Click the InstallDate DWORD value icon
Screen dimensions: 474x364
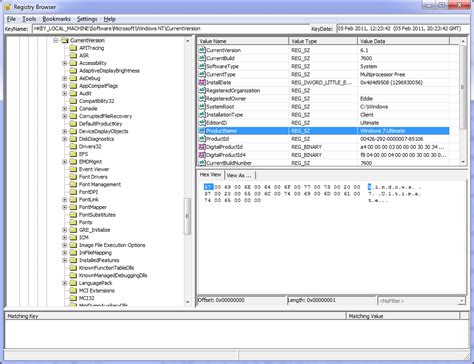pos(202,82)
